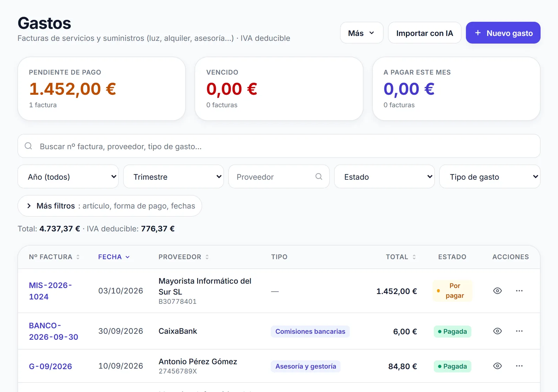Viewport: 558px width, 392px height.
Task: Click the Estado column header
Action: tap(452, 257)
